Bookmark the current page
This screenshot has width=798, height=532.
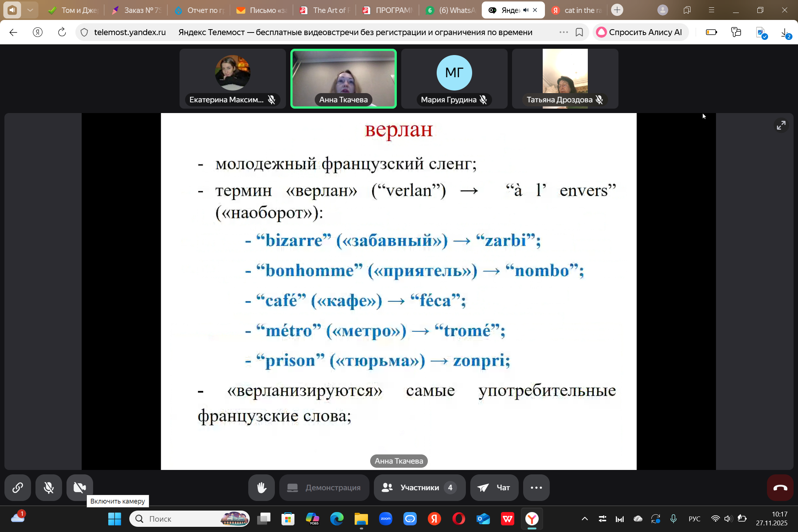(579, 32)
